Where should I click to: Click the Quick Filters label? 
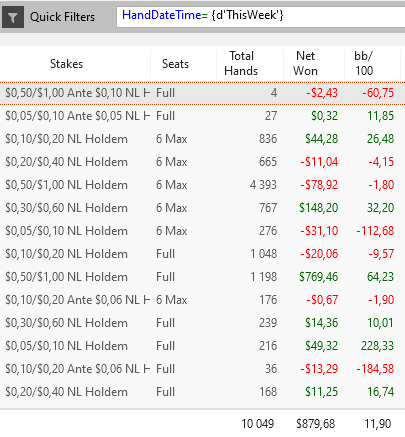pos(63,17)
